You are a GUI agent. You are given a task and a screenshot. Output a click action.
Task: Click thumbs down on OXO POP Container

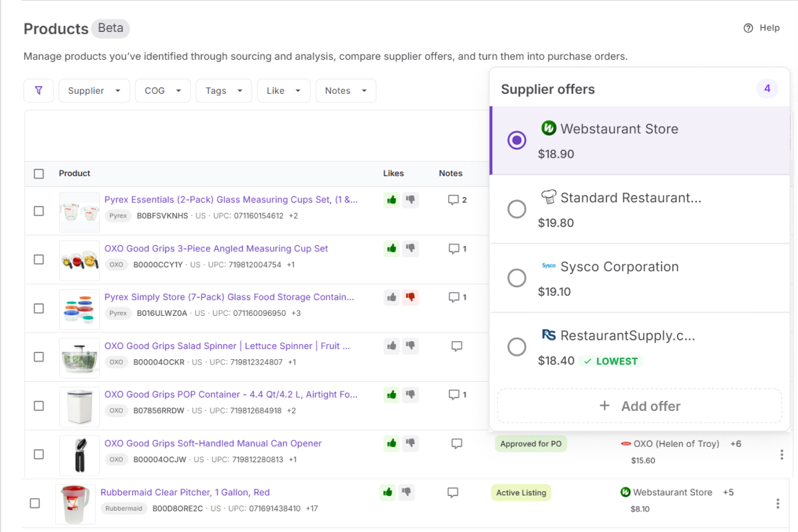[410, 394]
